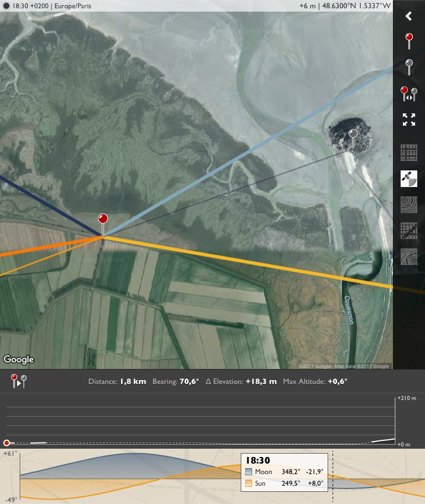Click the +0 m elevation axis label
The height and width of the screenshot is (504, 425).
point(404,445)
